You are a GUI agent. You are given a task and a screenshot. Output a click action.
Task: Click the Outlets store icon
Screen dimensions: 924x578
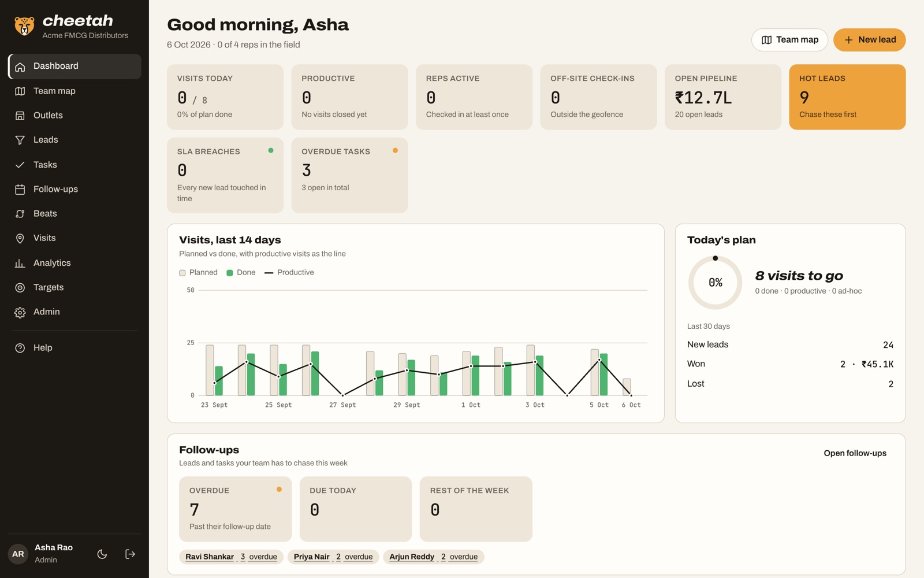tap(20, 116)
